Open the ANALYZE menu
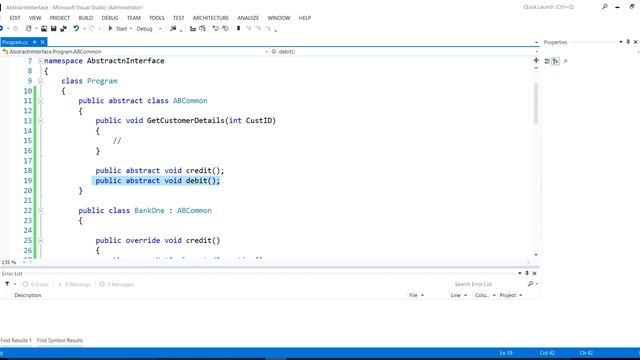The image size is (640, 360). [x=248, y=18]
